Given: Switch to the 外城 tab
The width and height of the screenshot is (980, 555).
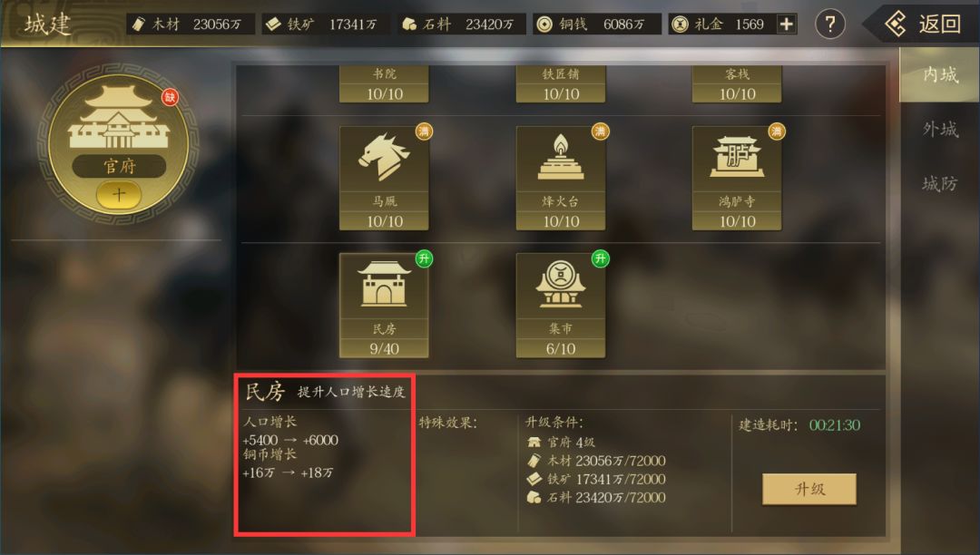Looking at the screenshot, I should tap(939, 130).
